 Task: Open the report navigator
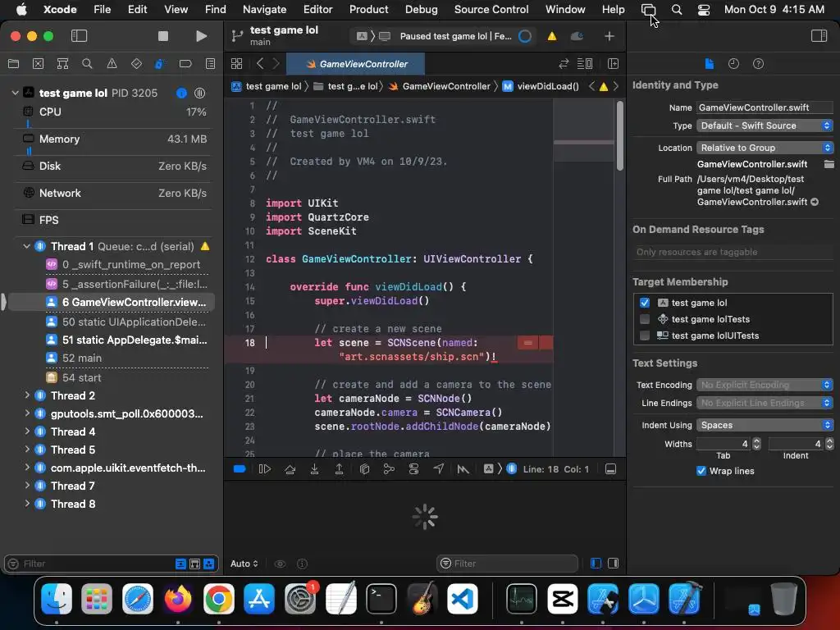click(x=210, y=64)
